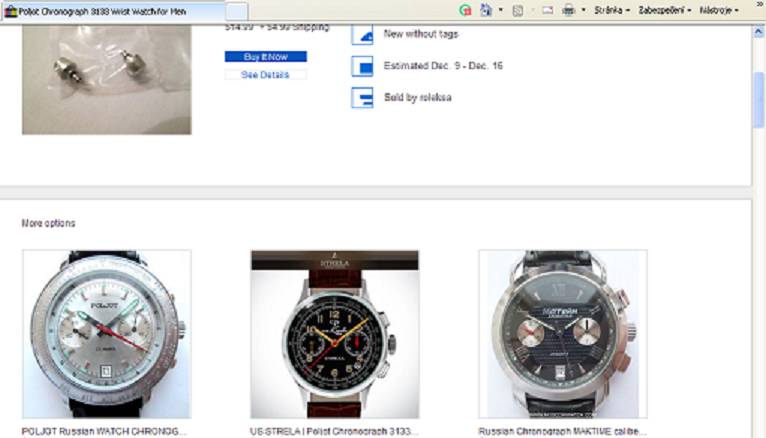Open the Stránka menu

610,10
